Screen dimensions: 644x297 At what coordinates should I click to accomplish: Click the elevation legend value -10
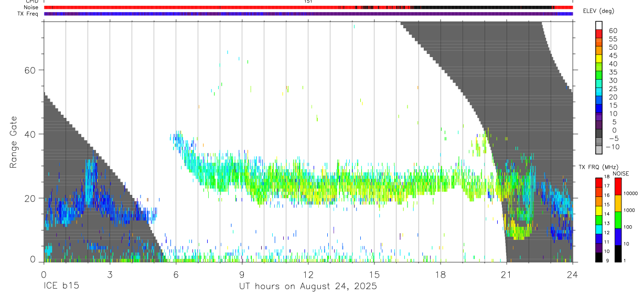tap(611, 147)
